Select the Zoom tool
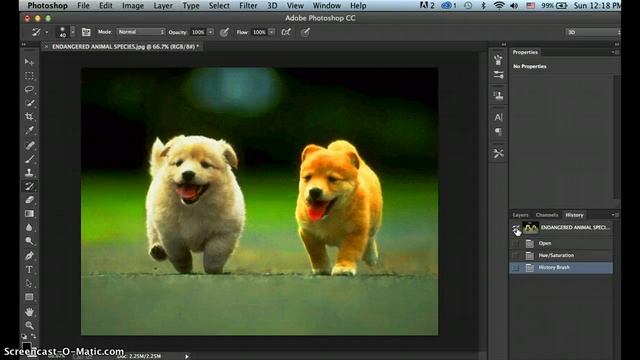 coord(29,325)
